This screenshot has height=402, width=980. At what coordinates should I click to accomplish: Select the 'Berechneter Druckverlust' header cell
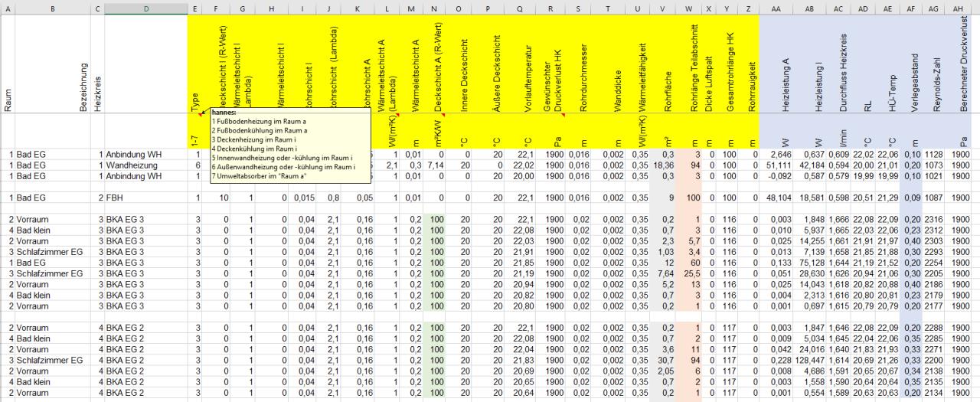(964, 65)
